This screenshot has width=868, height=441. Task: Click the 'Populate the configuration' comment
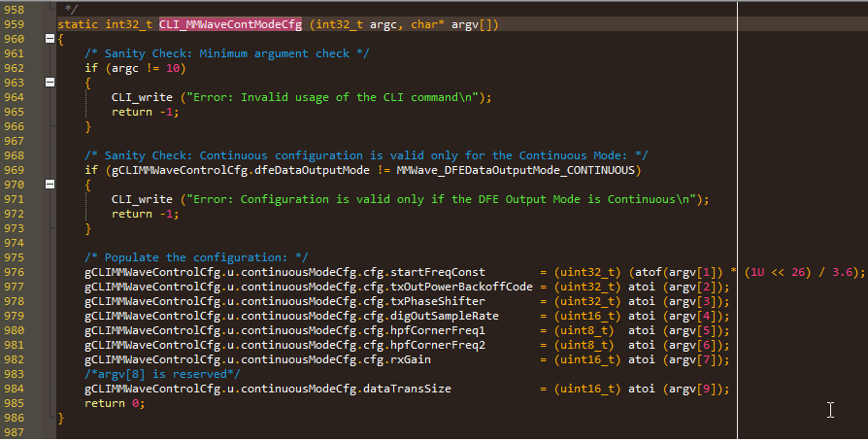(196, 257)
